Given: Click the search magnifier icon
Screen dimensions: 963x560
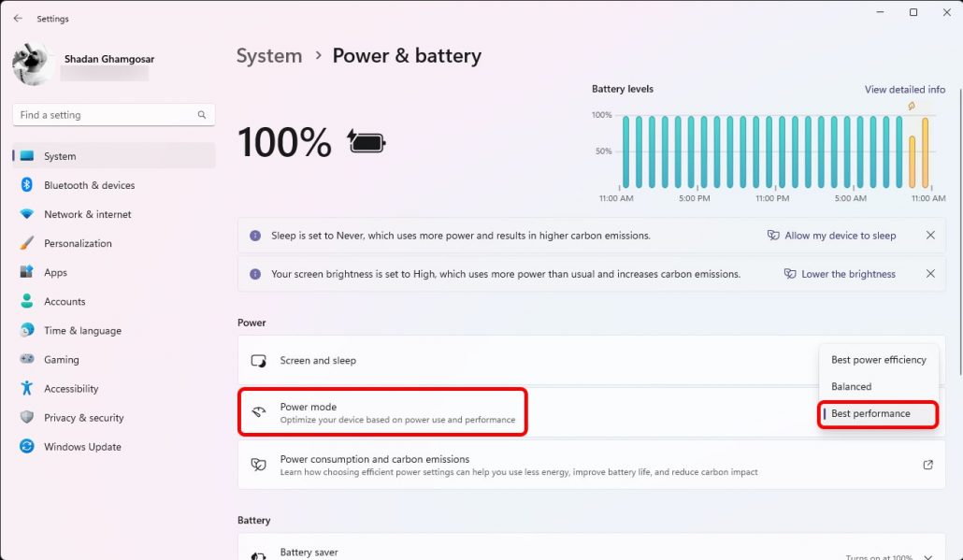Looking at the screenshot, I should point(201,115).
